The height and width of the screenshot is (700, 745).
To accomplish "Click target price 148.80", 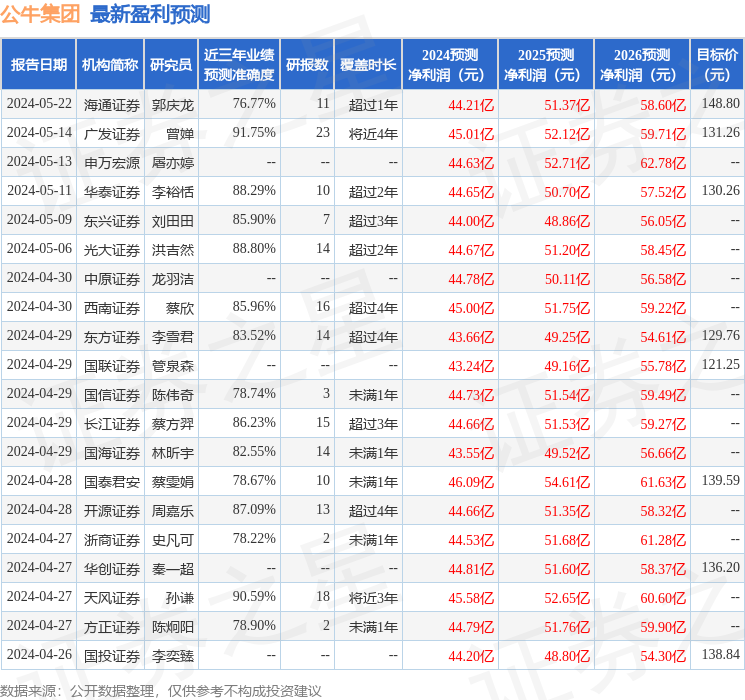I will coord(721,103).
